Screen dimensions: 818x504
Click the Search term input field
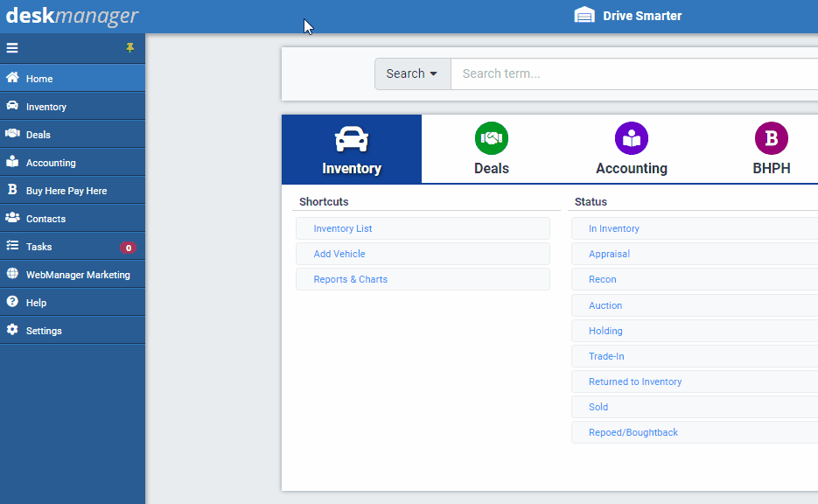(x=612, y=73)
